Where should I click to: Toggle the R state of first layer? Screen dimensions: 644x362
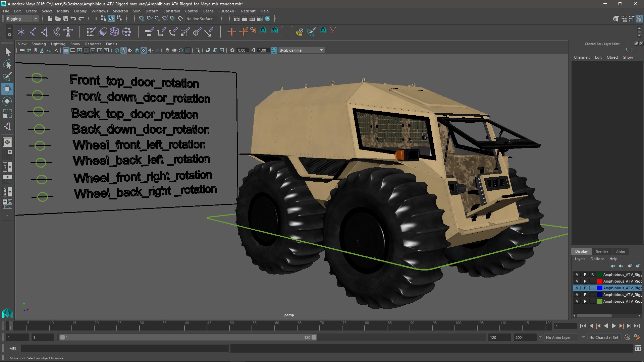[x=592, y=275]
